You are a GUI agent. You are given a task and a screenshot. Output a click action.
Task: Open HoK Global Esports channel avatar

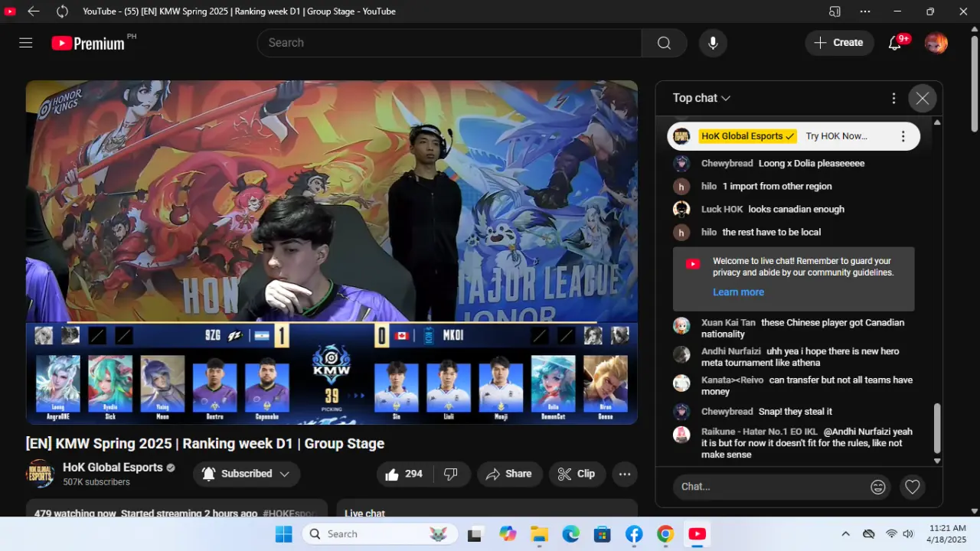pyautogui.click(x=41, y=474)
